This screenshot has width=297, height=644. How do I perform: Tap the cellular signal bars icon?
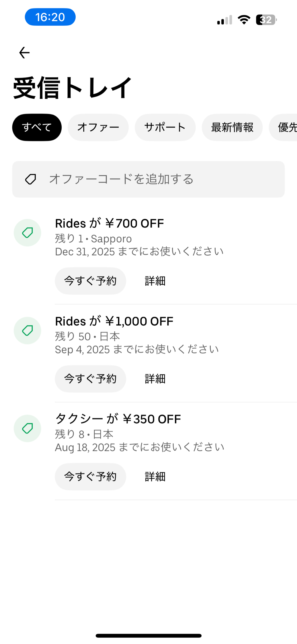[x=225, y=20]
